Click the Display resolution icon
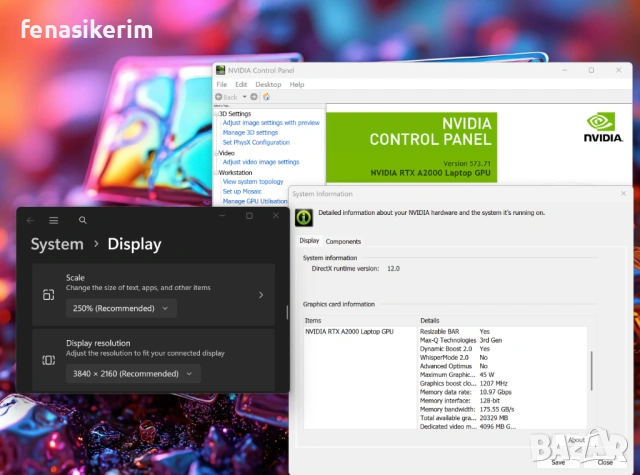 49,360
